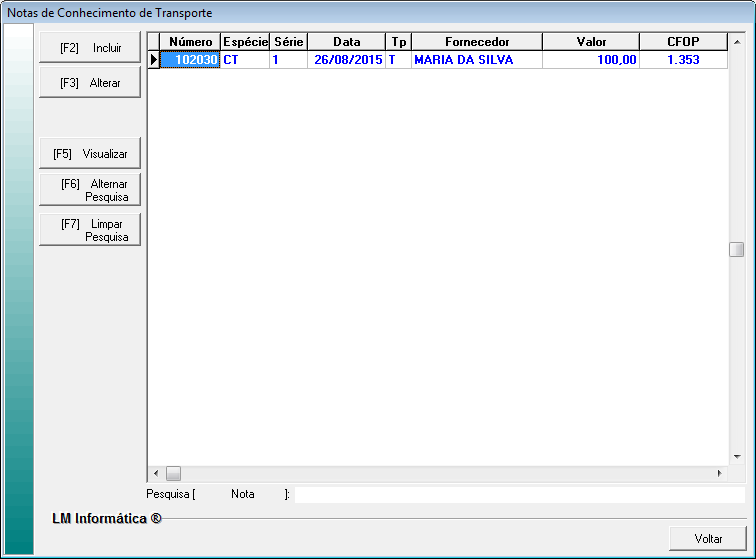Click the vertical scrollbar thumb
Screen dimensions: 756x559
point(736,250)
